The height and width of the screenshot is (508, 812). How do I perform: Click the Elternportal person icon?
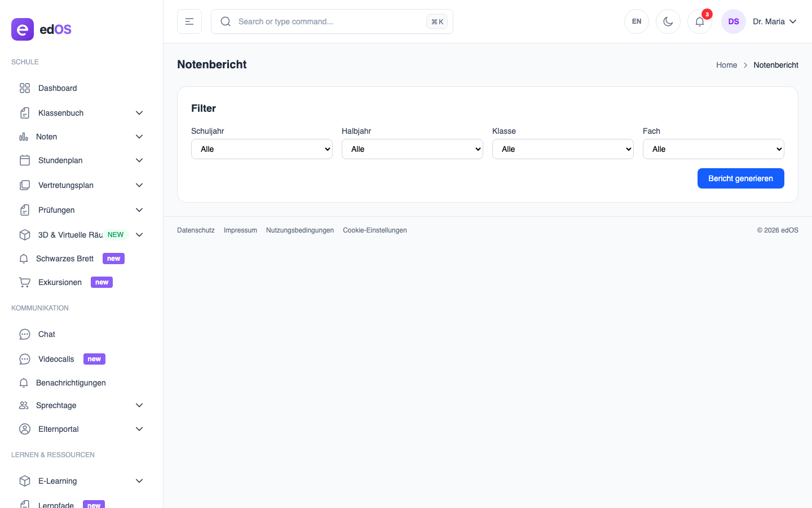tap(25, 429)
